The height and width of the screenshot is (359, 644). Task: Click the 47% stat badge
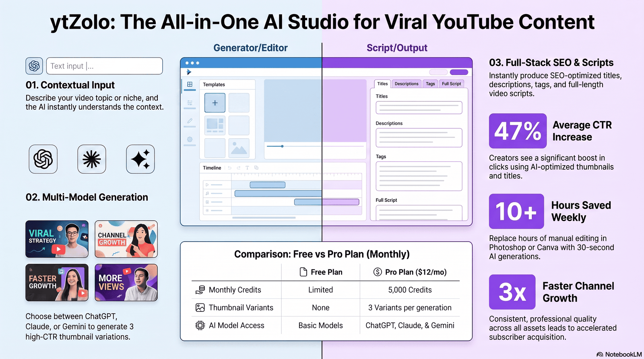coord(518,131)
